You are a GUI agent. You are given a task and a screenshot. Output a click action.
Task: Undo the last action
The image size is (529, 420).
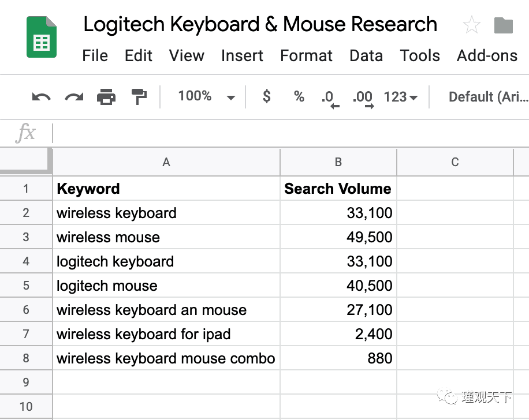tap(41, 97)
